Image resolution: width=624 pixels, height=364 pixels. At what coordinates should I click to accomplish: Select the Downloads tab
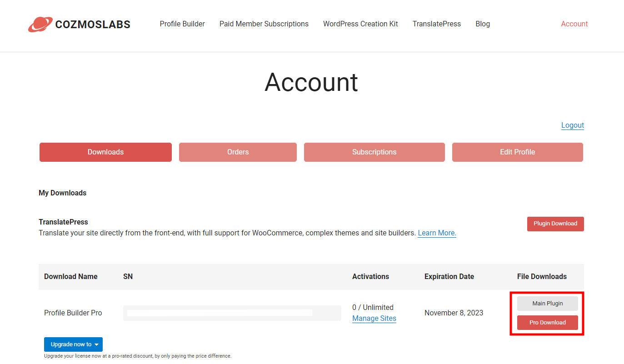[x=105, y=152]
